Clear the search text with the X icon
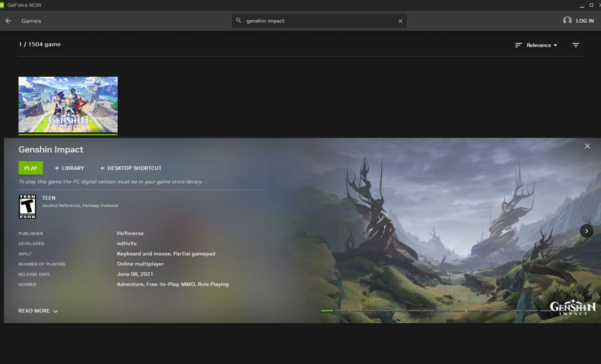 pyautogui.click(x=400, y=21)
